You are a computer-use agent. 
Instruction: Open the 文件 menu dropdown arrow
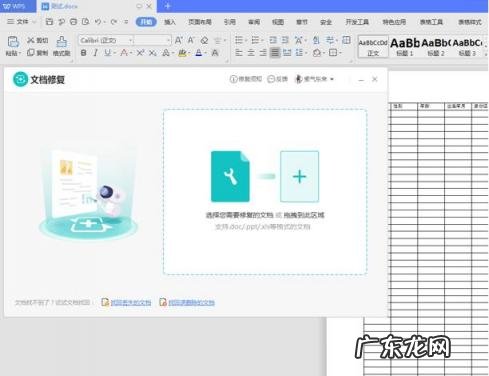(34, 22)
